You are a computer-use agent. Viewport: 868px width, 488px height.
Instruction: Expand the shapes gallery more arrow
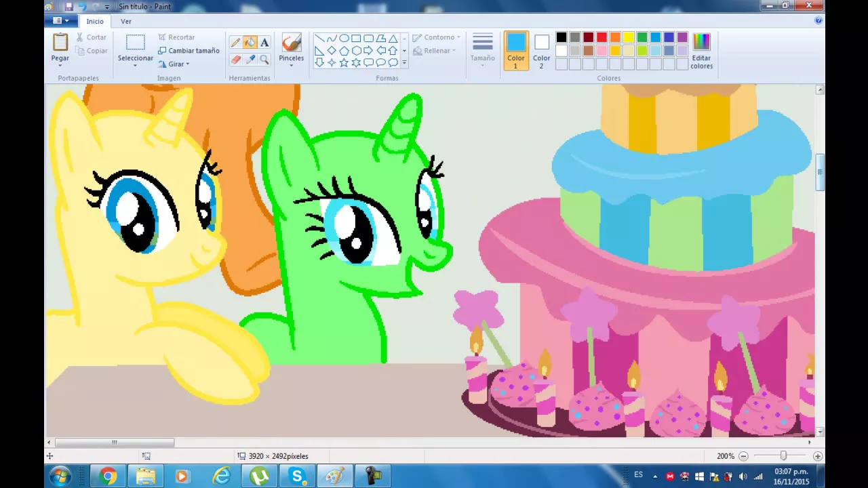click(404, 62)
